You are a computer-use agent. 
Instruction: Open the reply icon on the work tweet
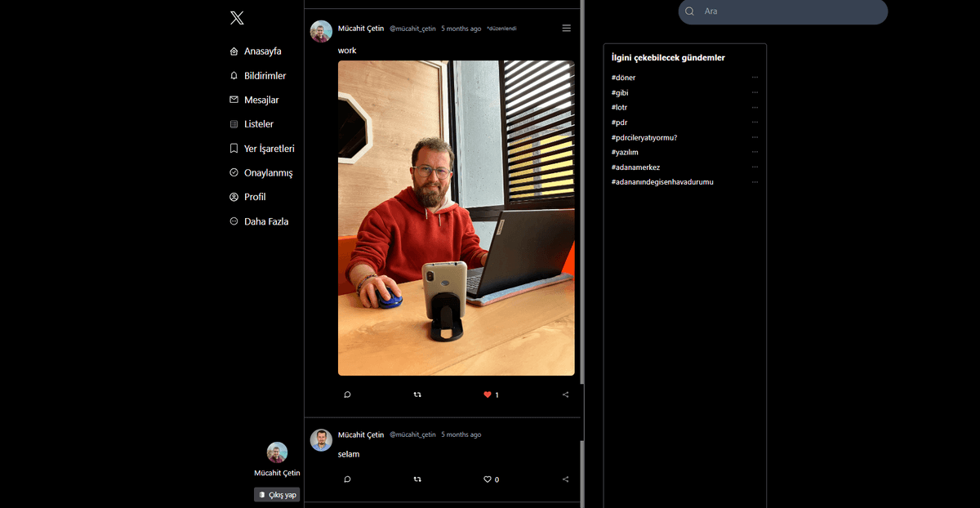[347, 394]
